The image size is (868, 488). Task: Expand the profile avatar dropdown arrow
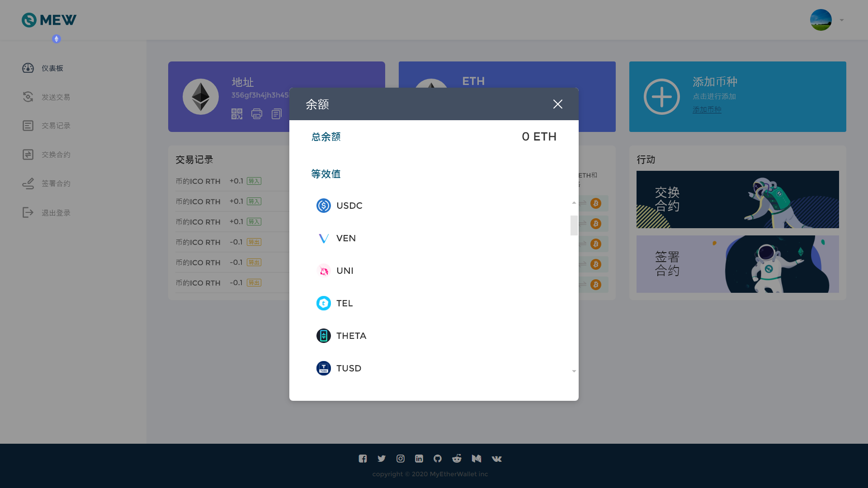(842, 20)
